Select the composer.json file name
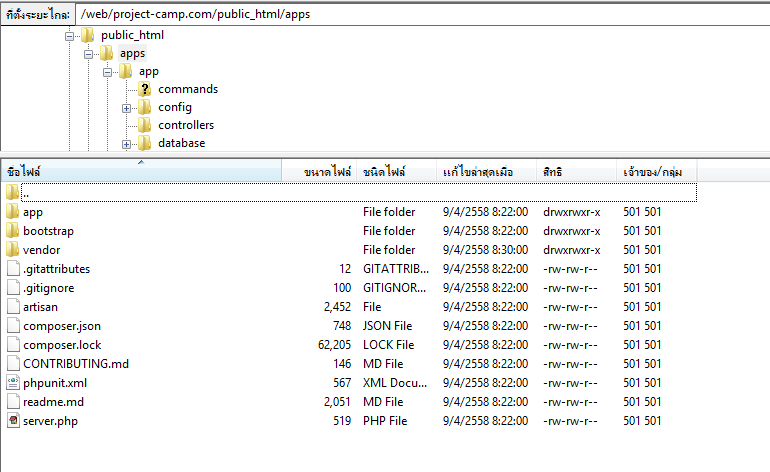The height and width of the screenshot is (472, 770). click(x=62, y=326)
